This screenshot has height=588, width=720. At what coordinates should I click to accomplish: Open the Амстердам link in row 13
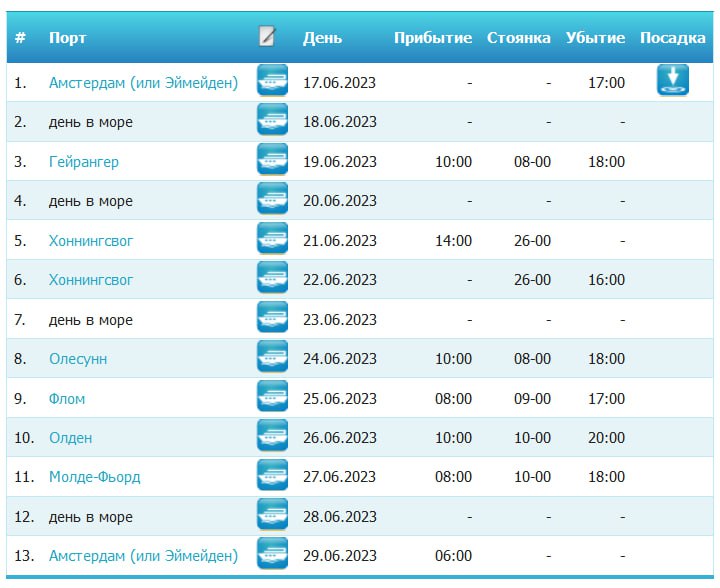coord(143,555)
